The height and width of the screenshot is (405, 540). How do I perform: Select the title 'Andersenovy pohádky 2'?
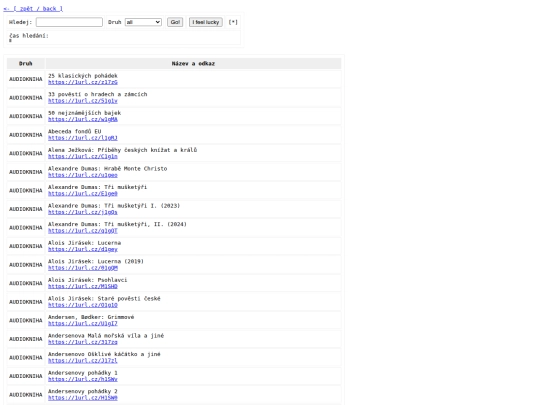click(x=83, y=392)
